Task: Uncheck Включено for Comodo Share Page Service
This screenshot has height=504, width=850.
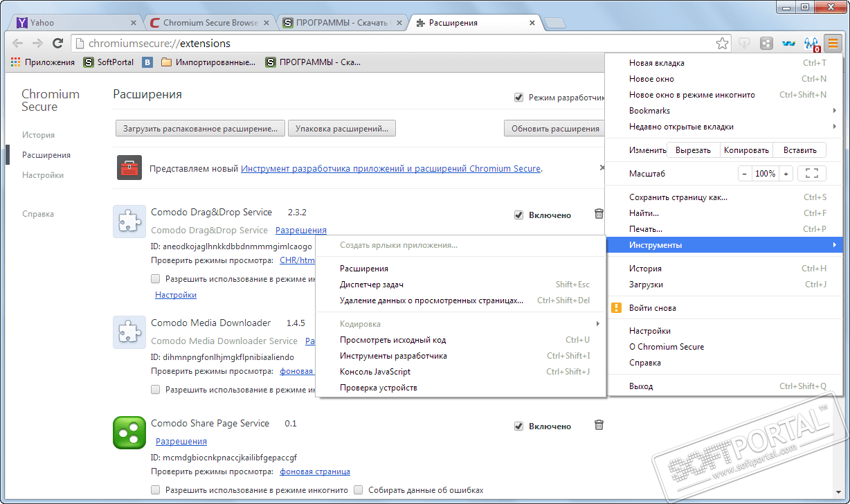Action: pos(518,426)
